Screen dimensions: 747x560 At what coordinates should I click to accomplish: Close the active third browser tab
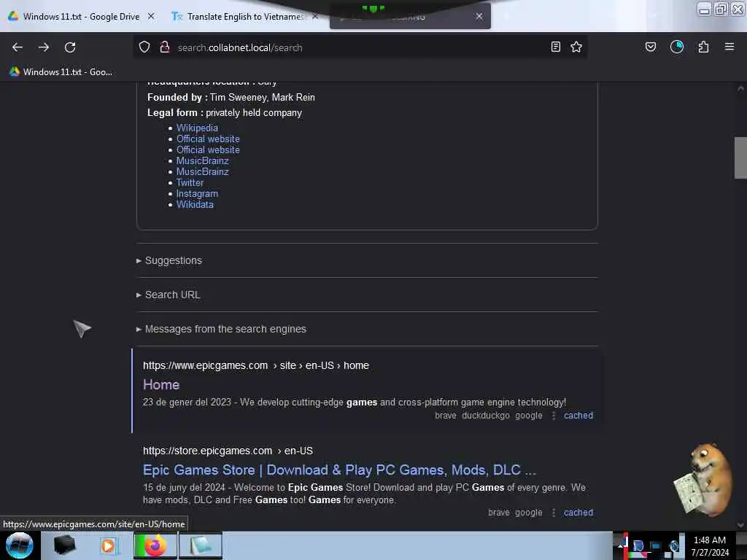coord(479,16)
